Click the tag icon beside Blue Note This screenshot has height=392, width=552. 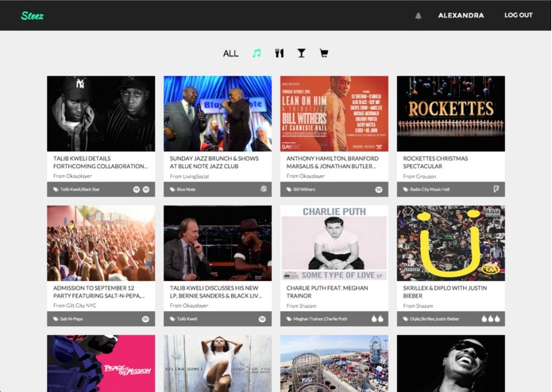pos(172,190)
